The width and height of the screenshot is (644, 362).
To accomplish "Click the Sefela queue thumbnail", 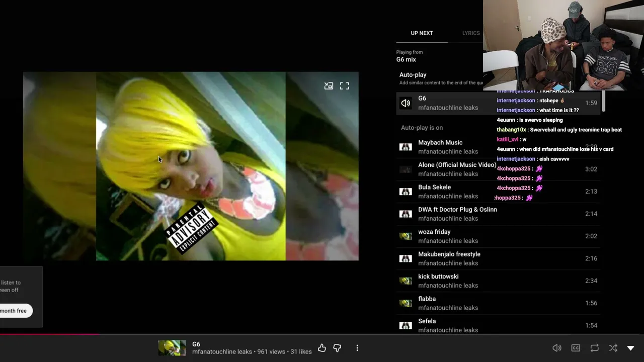I will (406, 325).
